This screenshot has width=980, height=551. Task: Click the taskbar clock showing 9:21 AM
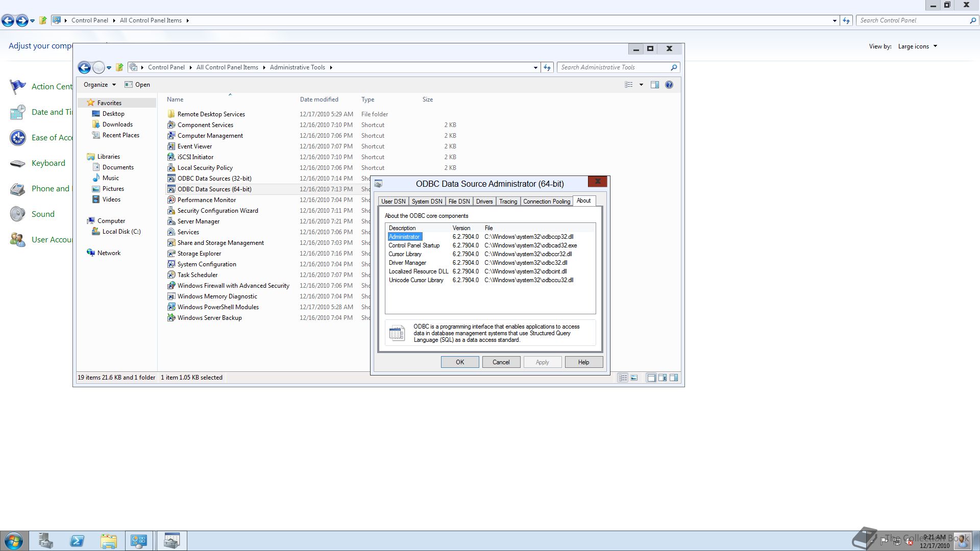[935, 541]
